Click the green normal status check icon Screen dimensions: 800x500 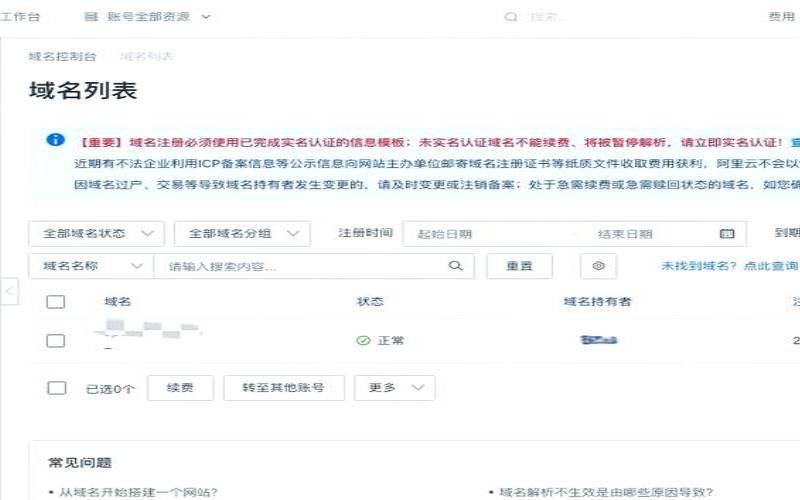pyautogui.click(x=363, y=340)
